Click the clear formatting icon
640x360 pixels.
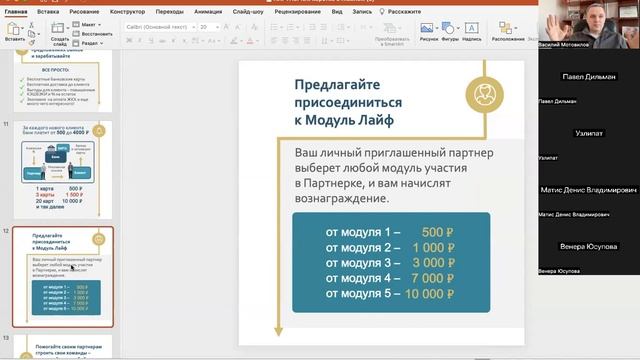point(254,27)
